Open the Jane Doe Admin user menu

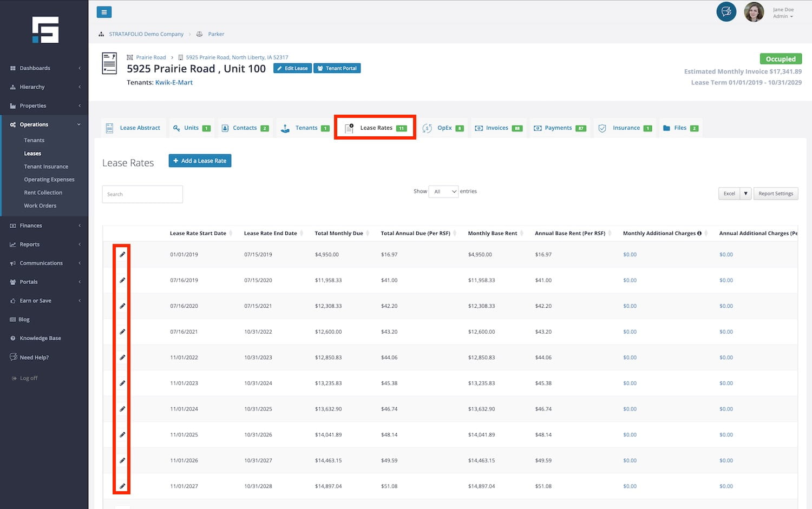[783, 13]
